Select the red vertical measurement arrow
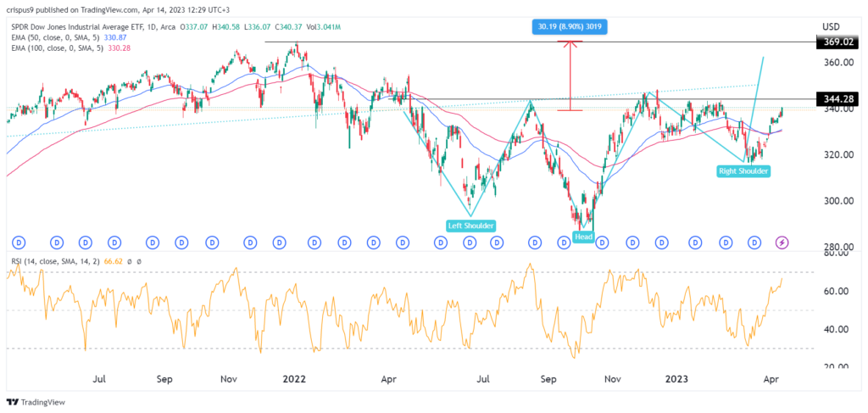This screenshot has height=413, width=868. [x=570, y=75]
